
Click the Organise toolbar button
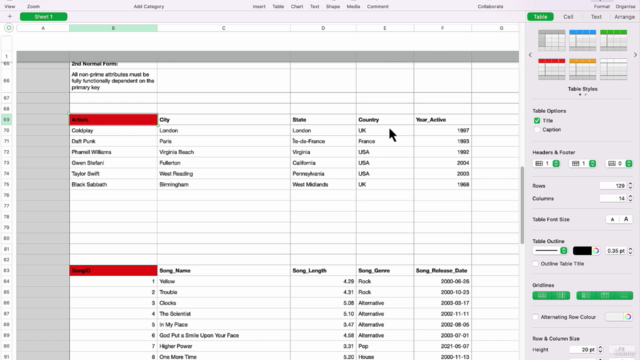(x=625, y=6)
